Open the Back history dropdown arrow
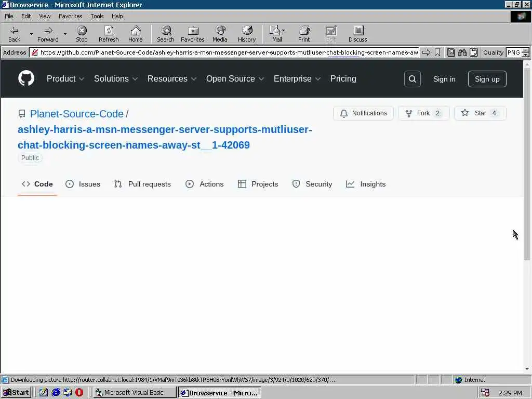Image resolution: width=532 pixels, height=399 pixels. click(x=31, y=34)
